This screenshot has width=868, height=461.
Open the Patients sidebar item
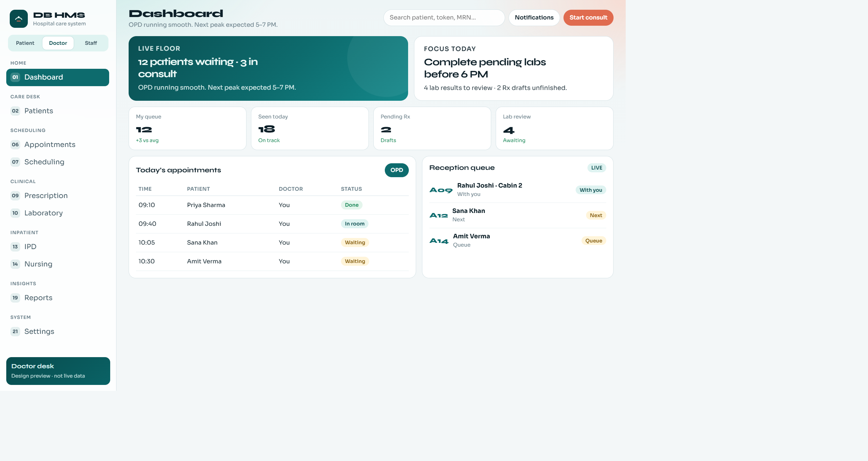58,111
